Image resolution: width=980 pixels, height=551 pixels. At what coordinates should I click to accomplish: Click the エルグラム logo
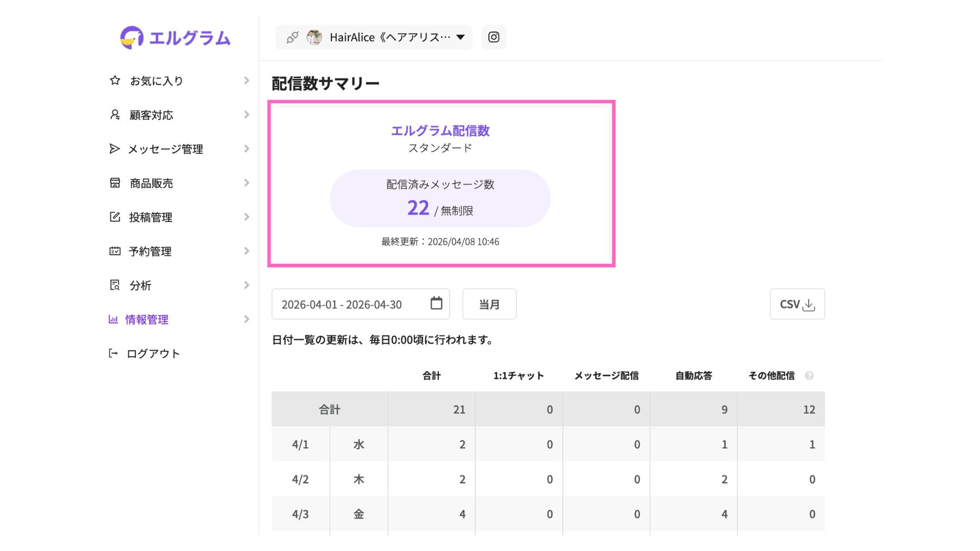(175, 38)
